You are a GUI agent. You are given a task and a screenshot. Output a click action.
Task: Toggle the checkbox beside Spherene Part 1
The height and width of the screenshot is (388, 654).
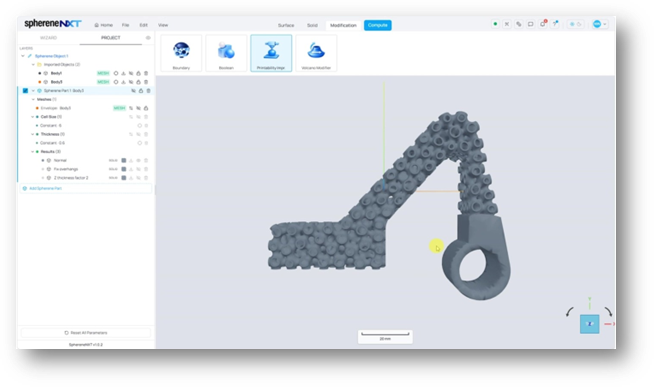click(x=25, y=91)
